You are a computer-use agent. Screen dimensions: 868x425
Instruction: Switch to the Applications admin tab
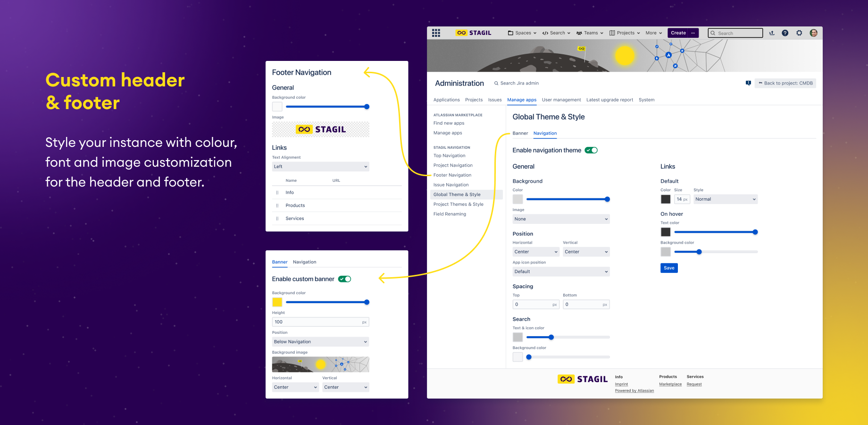(x=446, y=100)
